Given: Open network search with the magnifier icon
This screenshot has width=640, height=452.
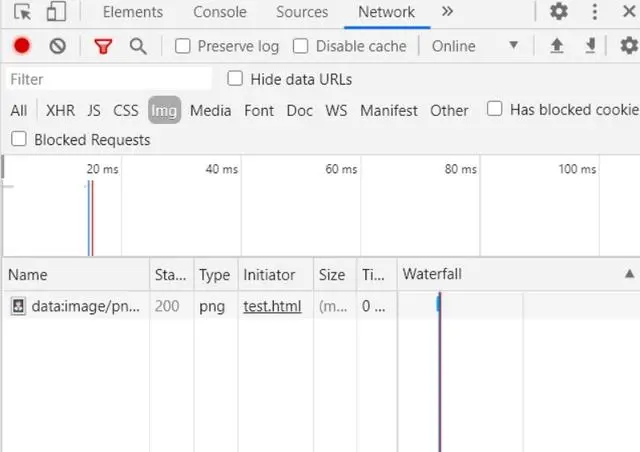Looking at the screenshot, I should click(138, 46).
